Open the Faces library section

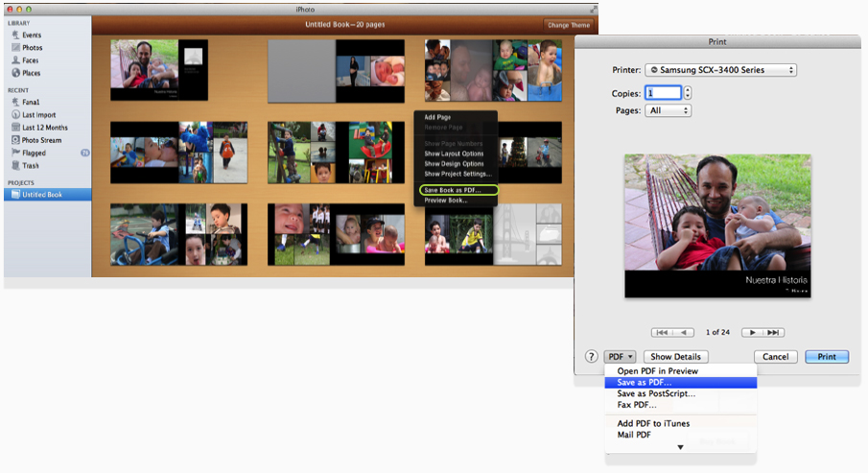pyautogui.click(x=32, y=59)
